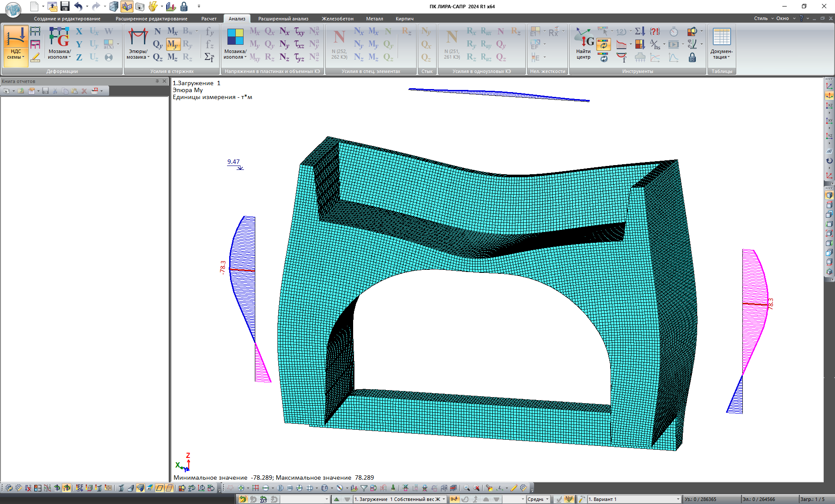Click the Nx stress icon in plates

[284, 31]
